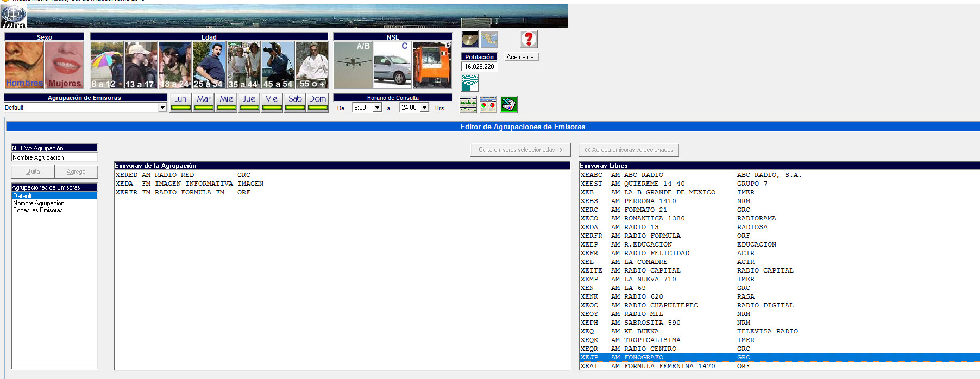The image size is (980, 379).
Task: Select XEPH AM SABROSITA 590 row
Action: (x=780, y=323)
